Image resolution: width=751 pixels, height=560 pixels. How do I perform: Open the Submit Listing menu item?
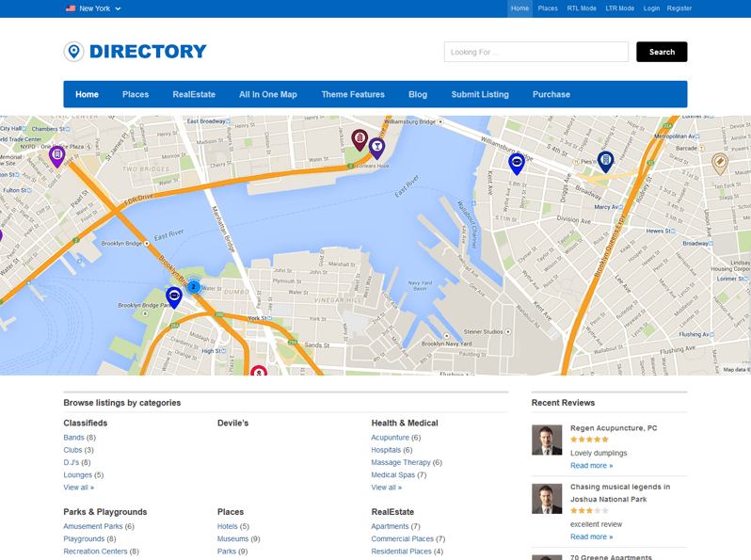[x=480, y=94]
